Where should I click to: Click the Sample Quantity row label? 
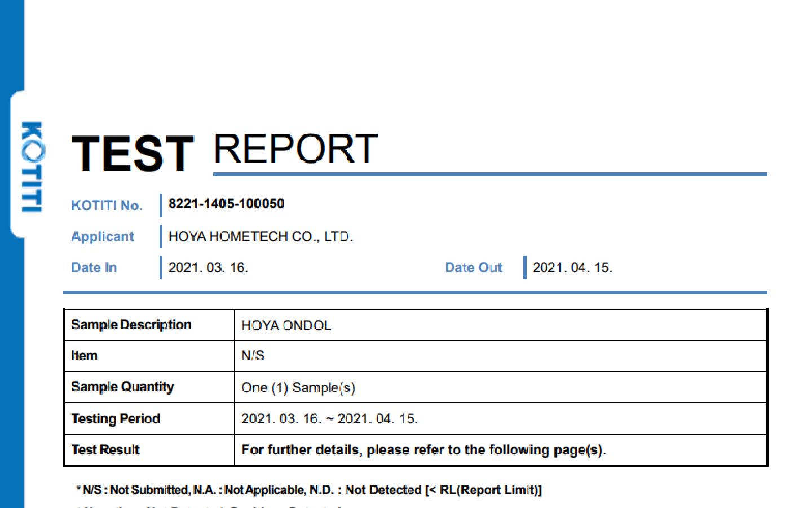coord(122,387)
